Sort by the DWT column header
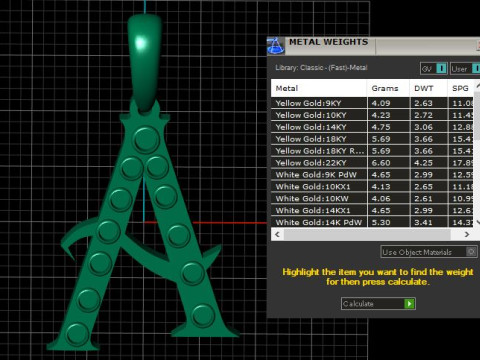Image resolution: width=480 pixels, height=360 pixels. pyautogui.click(x=429, y=88)
